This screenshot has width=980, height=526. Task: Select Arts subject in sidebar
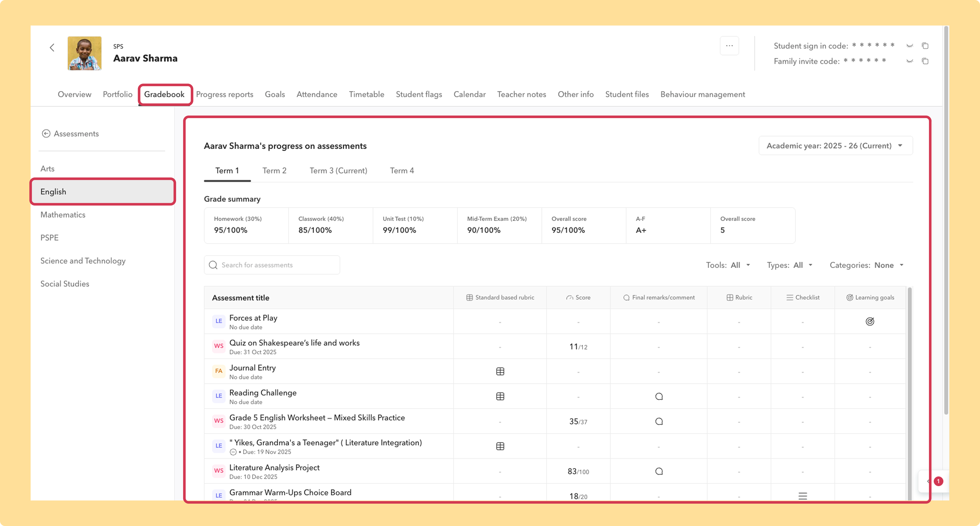tap(47, 169)
